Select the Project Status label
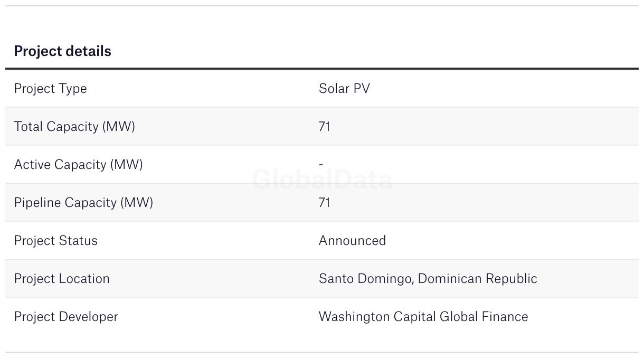The width and height of the screenshot is (644, 358). [x=55, y=241]
